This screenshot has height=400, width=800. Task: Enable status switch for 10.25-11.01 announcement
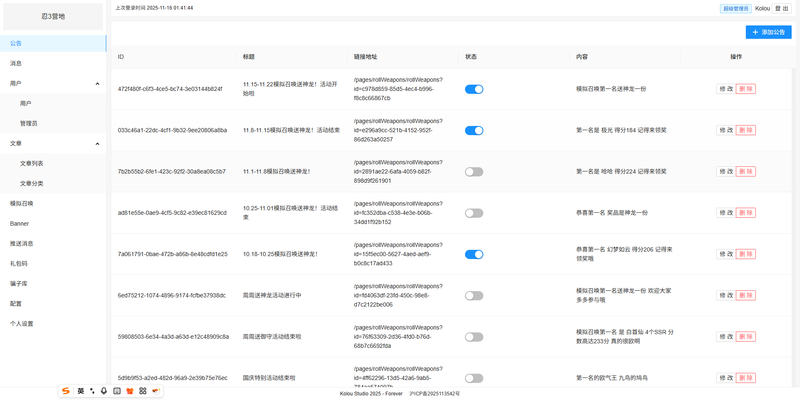pyautogui.click(x=474, y=213)
